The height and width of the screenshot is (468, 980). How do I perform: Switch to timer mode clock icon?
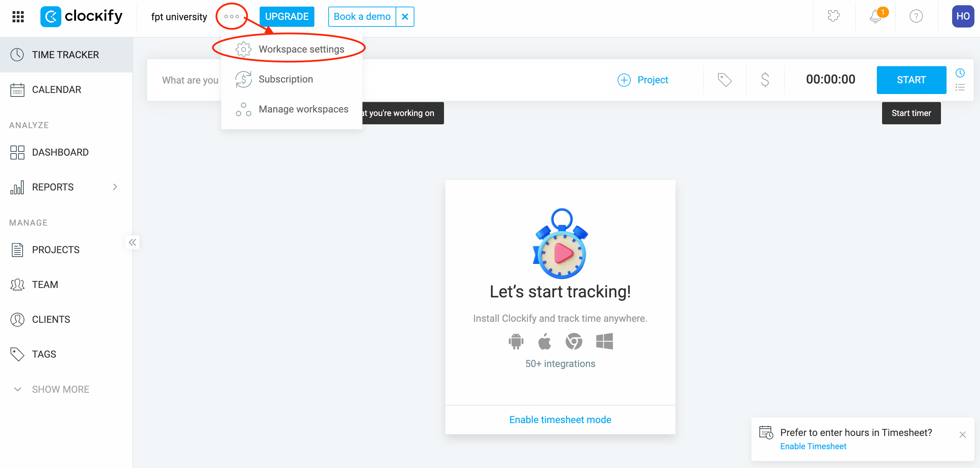960,73
